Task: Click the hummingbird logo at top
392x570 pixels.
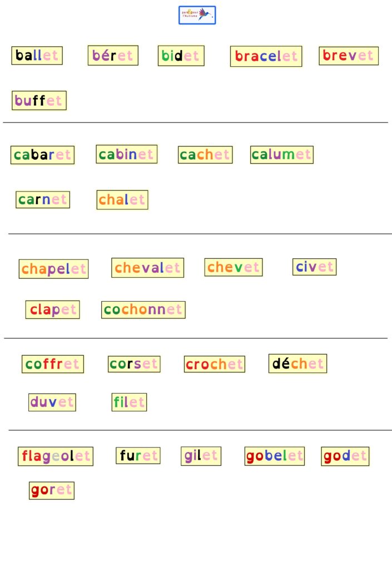Action: coord(197,15)
